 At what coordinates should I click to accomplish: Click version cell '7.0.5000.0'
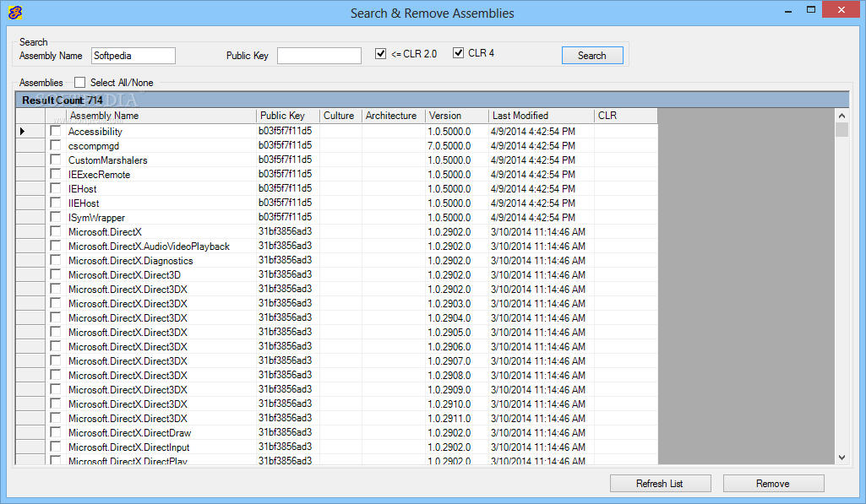click(457, 146)
